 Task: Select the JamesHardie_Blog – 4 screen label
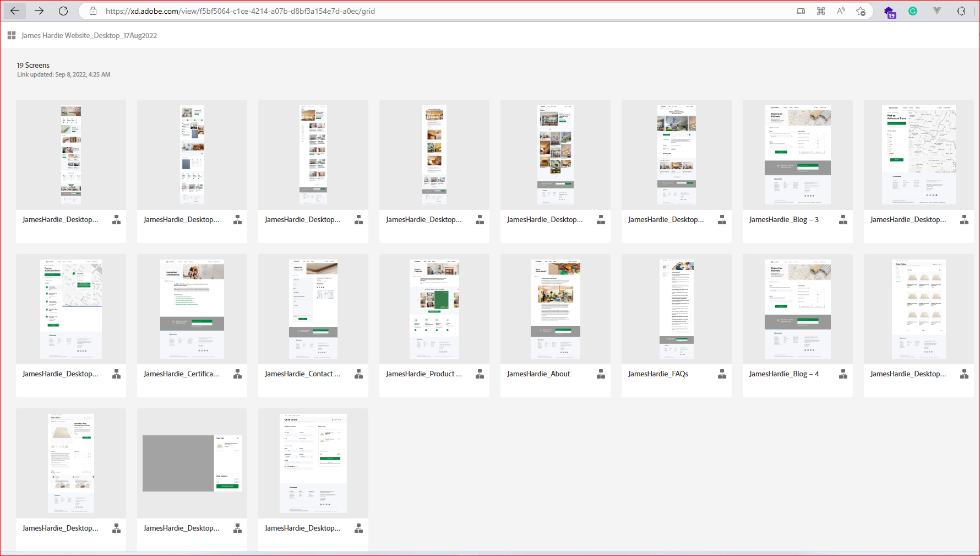pos(783,374)
